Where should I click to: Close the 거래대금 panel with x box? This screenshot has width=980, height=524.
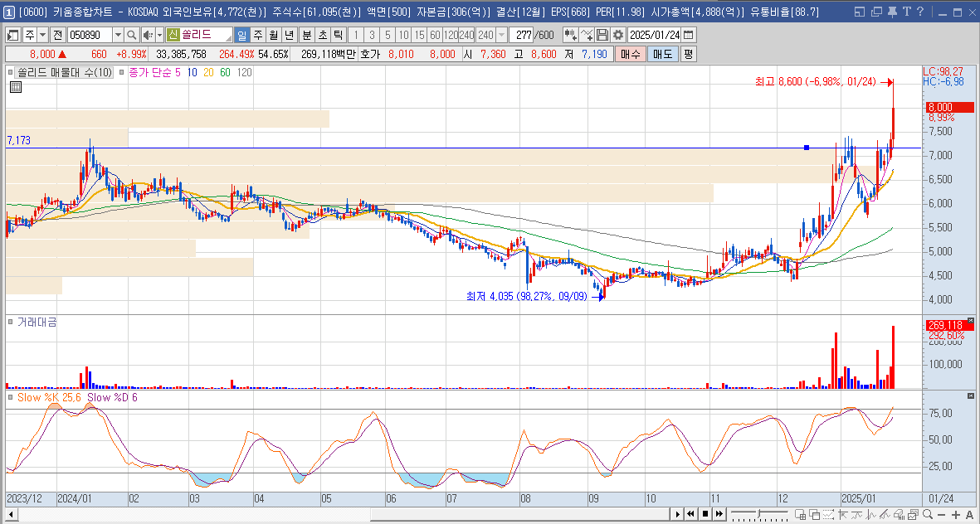[x=970, y=321]
